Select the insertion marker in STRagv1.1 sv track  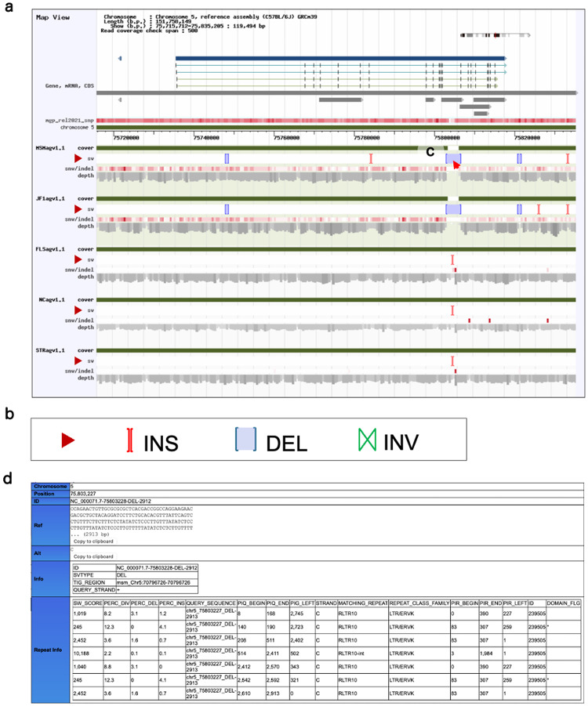click(x=452, y=361)
